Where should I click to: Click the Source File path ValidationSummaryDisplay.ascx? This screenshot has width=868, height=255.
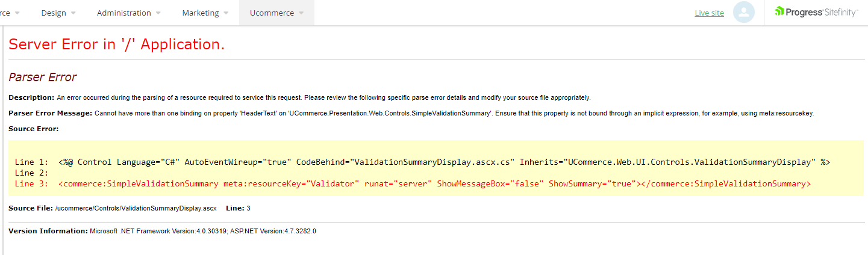click(136, 208)
